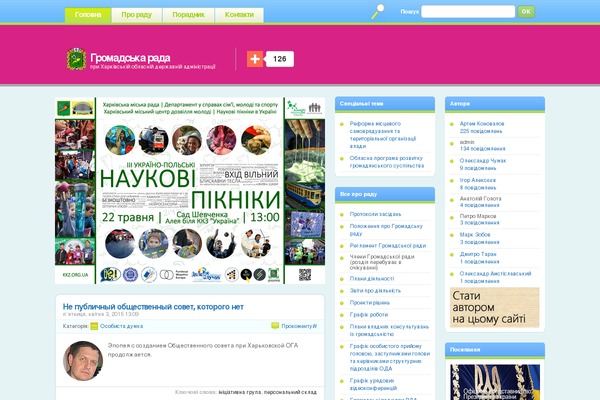Image resolution: width=600 pixels, height=400 pixels.
Task: Click the comment bubble icon
Action: click(275, 326)
